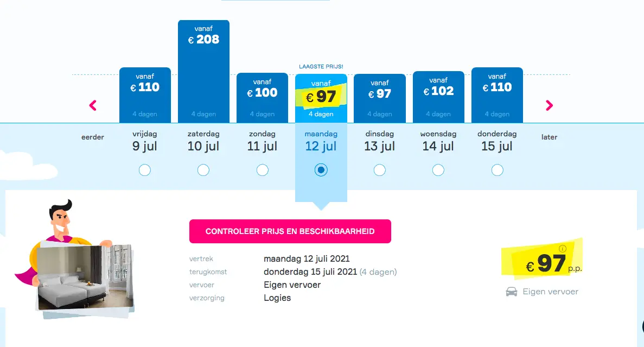The height and width of the screenshot is (347, 644).
Task: Select the zaterdag 10 jul radio button
Action: (203, 170)
